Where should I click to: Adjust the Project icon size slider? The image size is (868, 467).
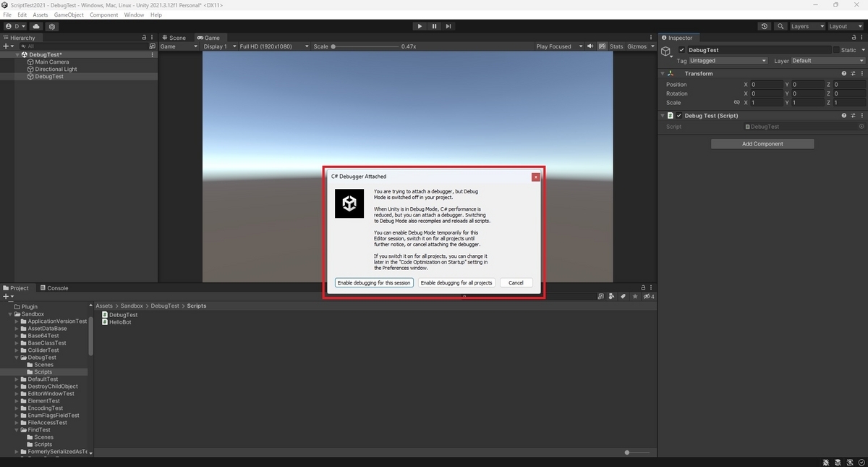coord(637,453)
